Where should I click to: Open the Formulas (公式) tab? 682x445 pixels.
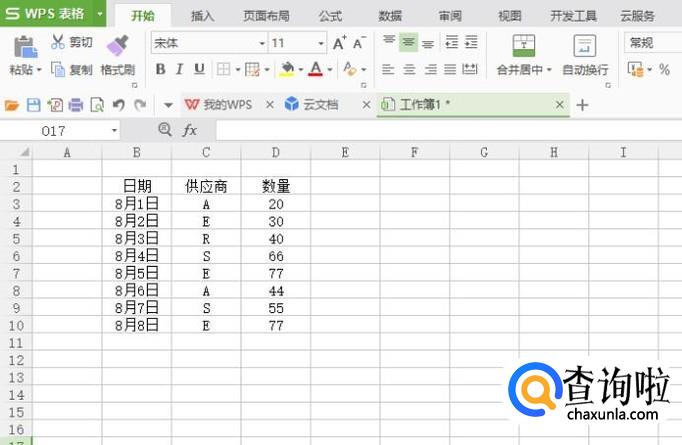(x=330, y=16)
